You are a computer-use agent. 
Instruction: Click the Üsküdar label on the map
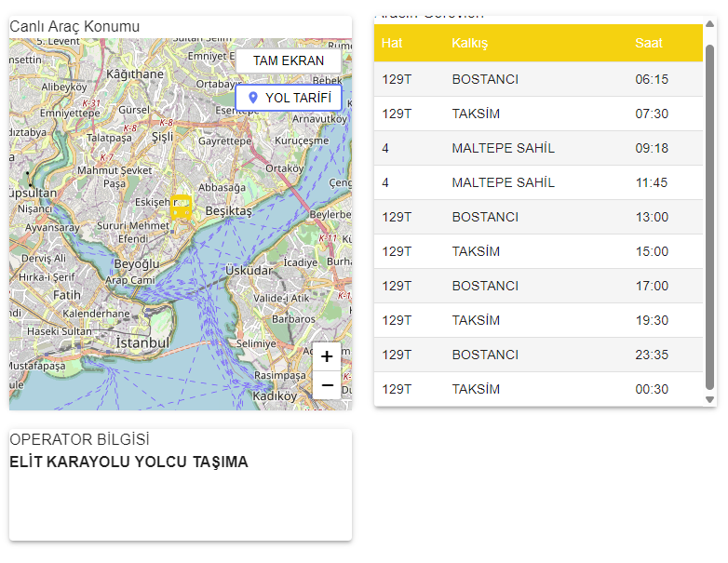(x=249, y=271)
